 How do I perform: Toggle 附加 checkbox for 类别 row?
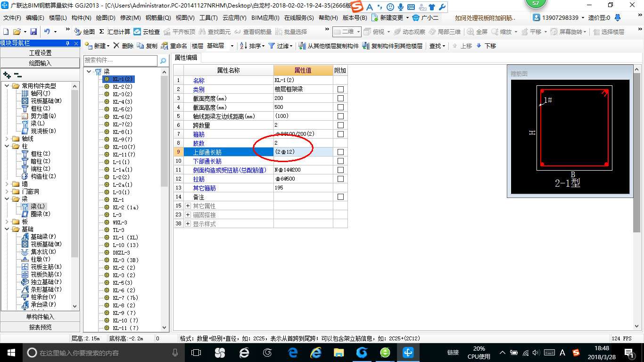tap(340, 89)
